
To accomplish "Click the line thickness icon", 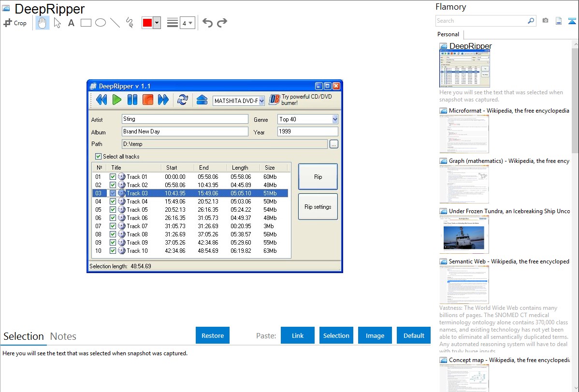I will 173,23.
